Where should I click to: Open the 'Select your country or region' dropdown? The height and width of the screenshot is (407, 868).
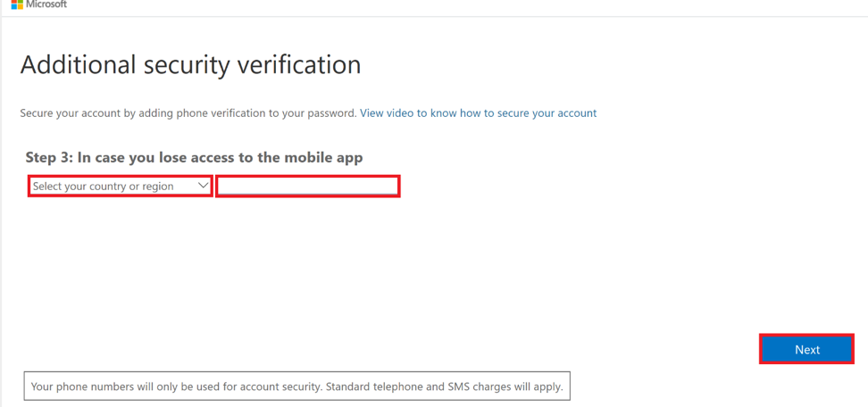coord(121,187)
